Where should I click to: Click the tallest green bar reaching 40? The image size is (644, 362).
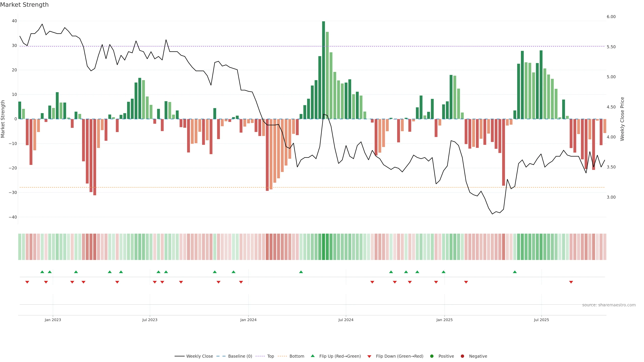[324, 70]
